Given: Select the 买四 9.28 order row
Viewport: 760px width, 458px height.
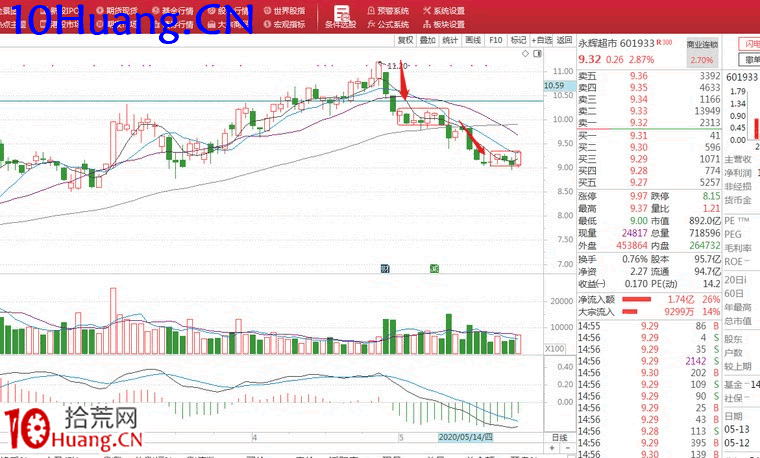Looking at the screenshot, I should (649, 171).
